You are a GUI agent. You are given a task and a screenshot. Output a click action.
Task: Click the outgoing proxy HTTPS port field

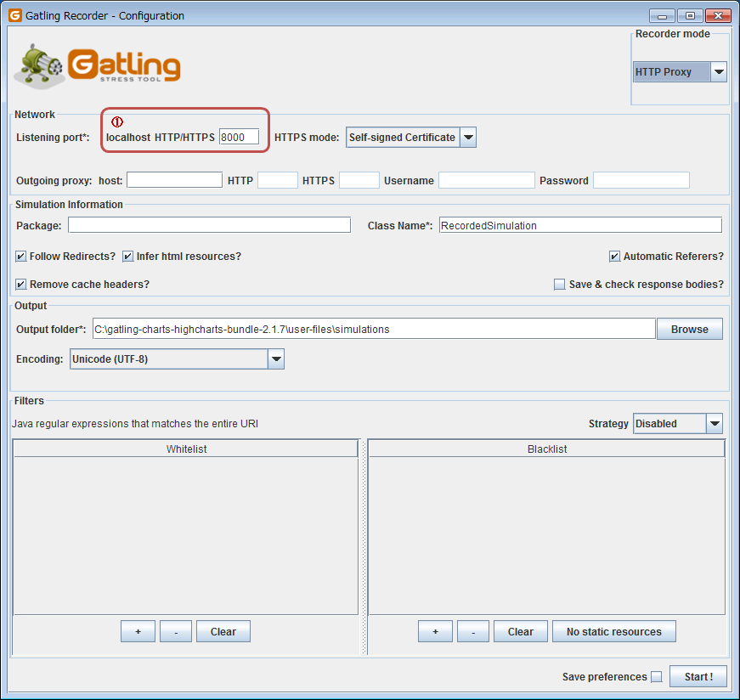[x=359, y=180]
